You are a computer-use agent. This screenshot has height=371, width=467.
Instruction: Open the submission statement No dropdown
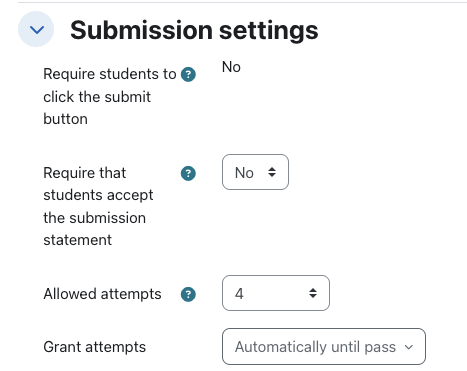pos(255,172)
